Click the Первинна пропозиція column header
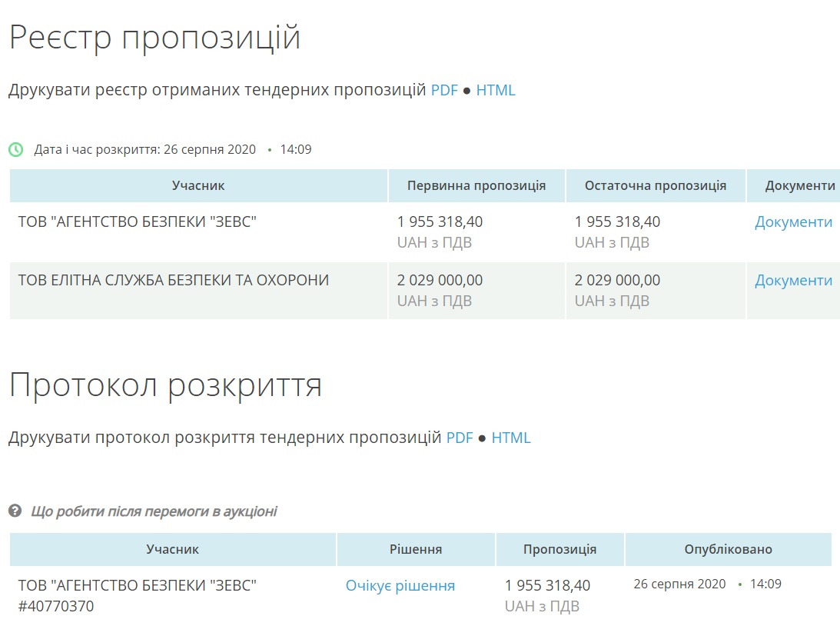Viewport: 840px width, 636px height. pos(476,185)
